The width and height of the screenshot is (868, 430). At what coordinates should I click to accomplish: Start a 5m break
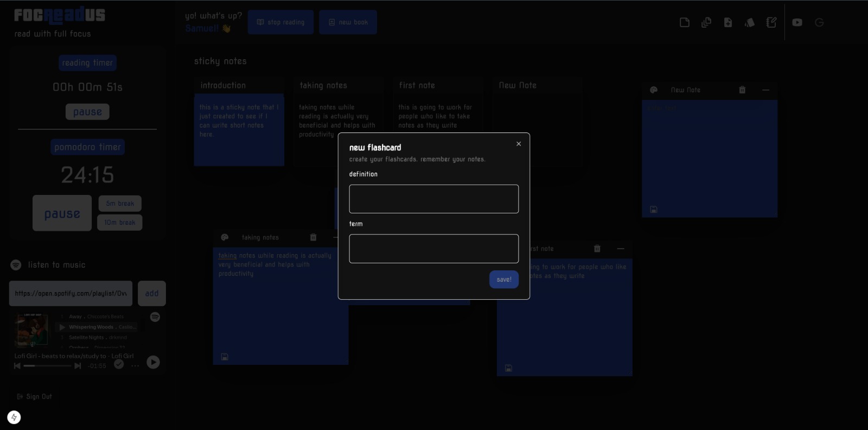pyautogui.click(x=120, y=204)
